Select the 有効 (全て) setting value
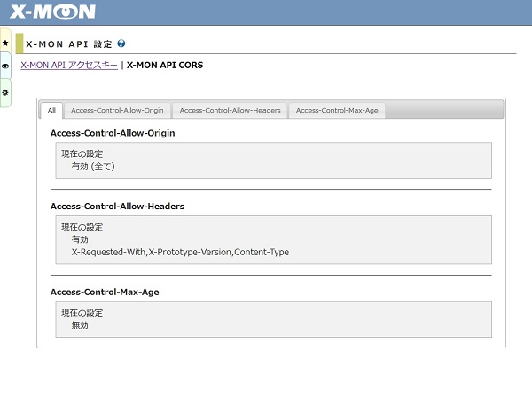Viewport: 532px width, 399px height. pyautogui.click(x=93, y=167)
